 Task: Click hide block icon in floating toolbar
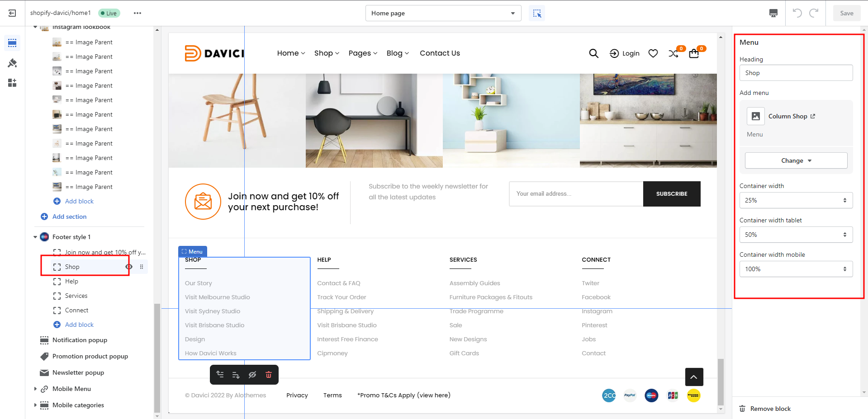coord(252,375)
